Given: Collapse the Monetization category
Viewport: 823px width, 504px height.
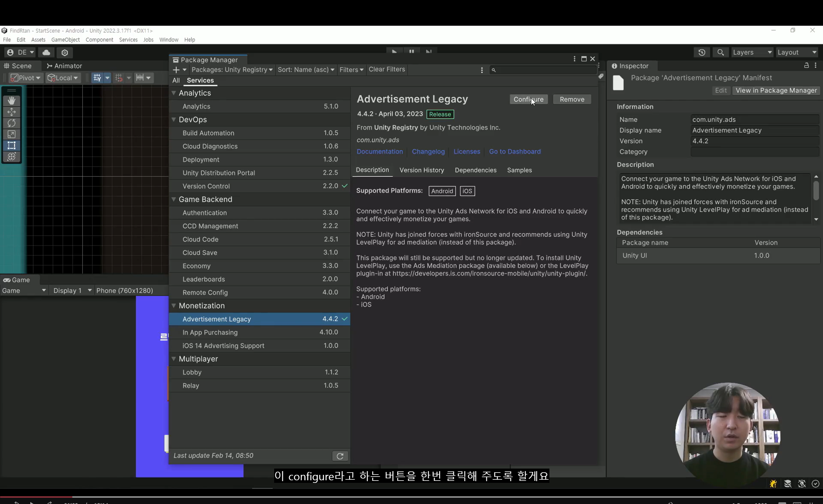Looking at the screenshot, I should click(174, 306).
